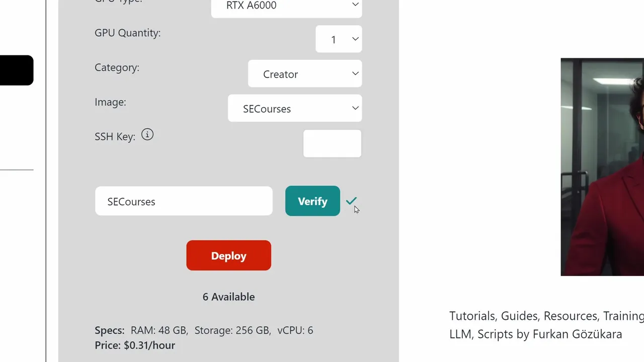This screenshot has height=362, width=644.
Task: Click the green verified checkmark icon
Action: [351, 201]
